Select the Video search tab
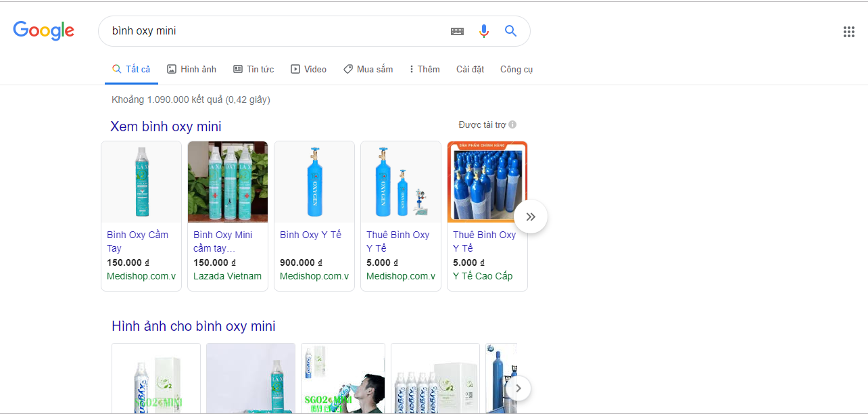The height and width of the screenshot is (414, 868). (308, 69)
